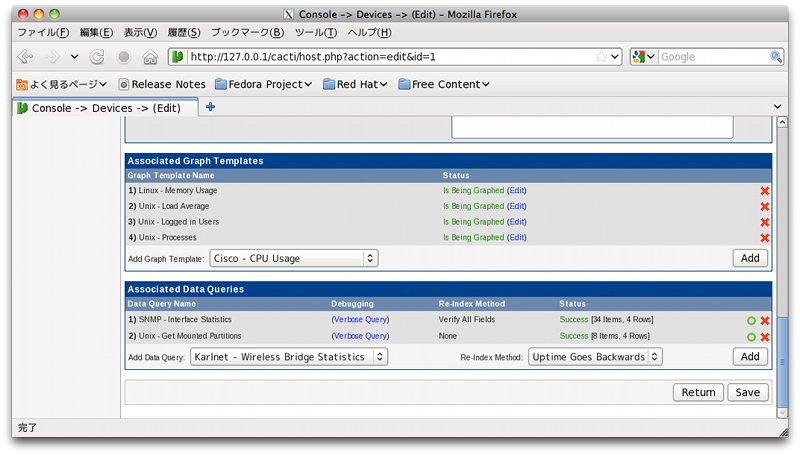Go to the browser home page
Image resolution: width=800 pixels, height=455 pixels.
point(150,57)
